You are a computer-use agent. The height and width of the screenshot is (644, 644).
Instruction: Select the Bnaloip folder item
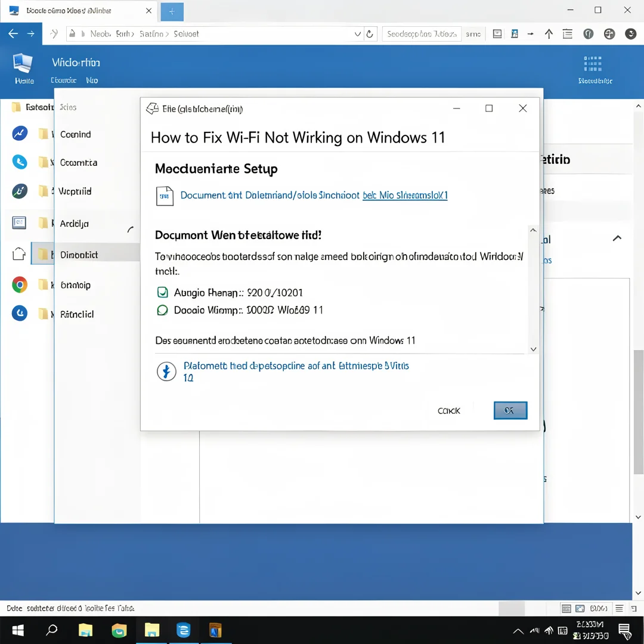point(76,284)
